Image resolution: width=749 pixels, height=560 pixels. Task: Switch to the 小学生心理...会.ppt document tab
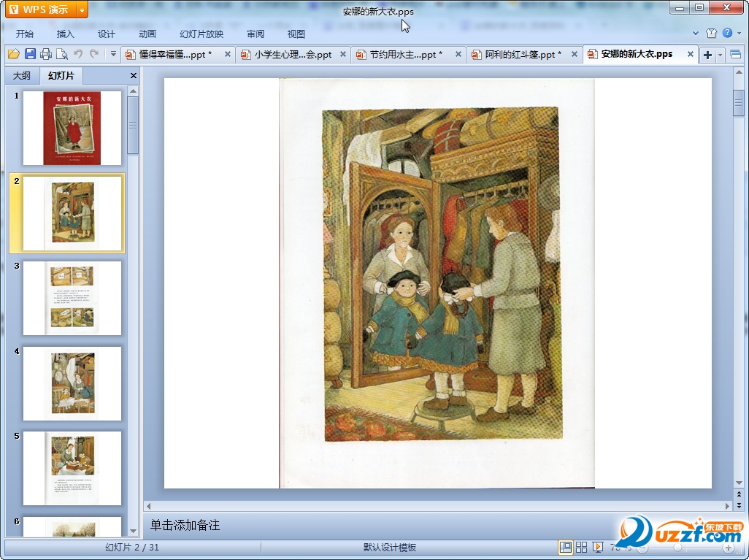pos(292,55)
